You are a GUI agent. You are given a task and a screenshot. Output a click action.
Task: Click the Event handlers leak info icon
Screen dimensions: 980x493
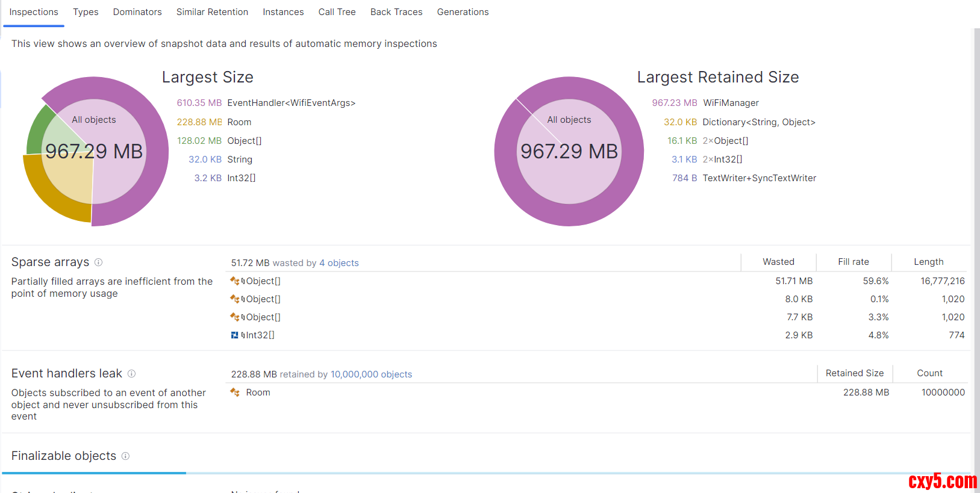pos(131,374)
